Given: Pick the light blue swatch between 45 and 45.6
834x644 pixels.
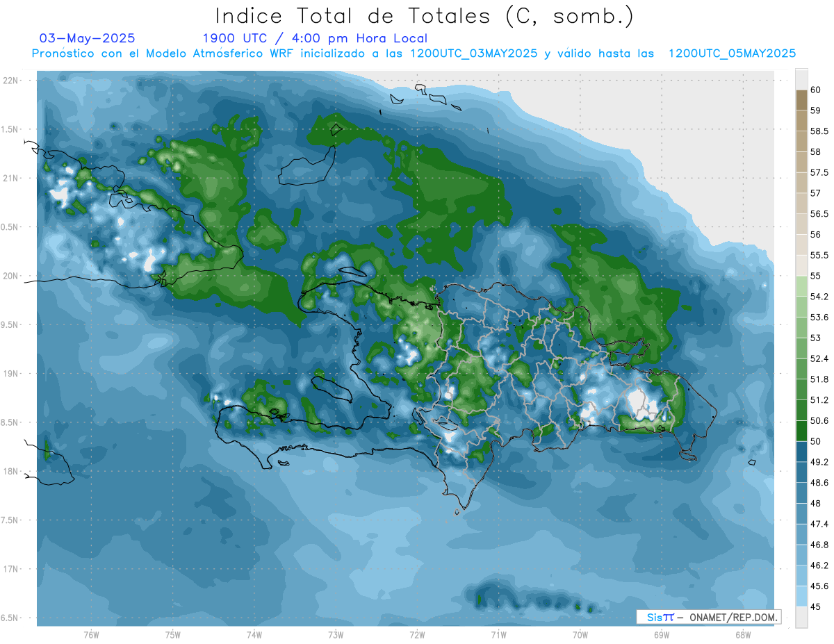Looking at the screenshot, I should tap(801, 596).
